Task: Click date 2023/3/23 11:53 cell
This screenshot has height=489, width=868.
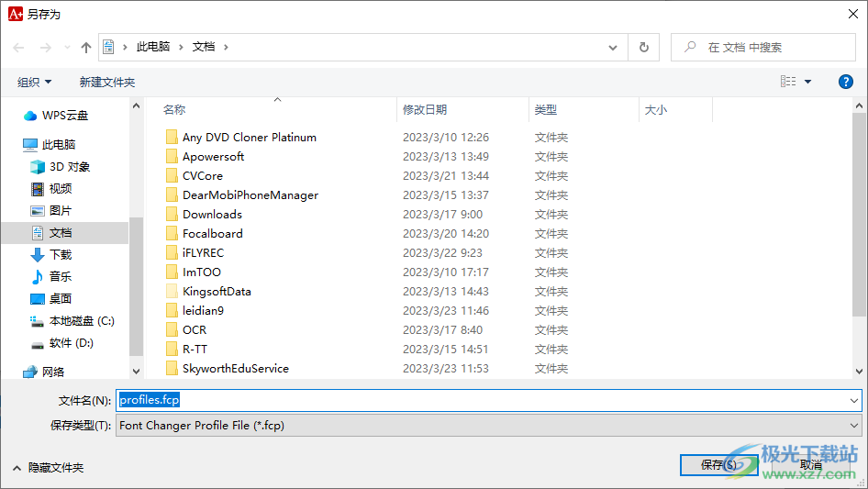Action: pyautogui.click(x=446, y=369)
